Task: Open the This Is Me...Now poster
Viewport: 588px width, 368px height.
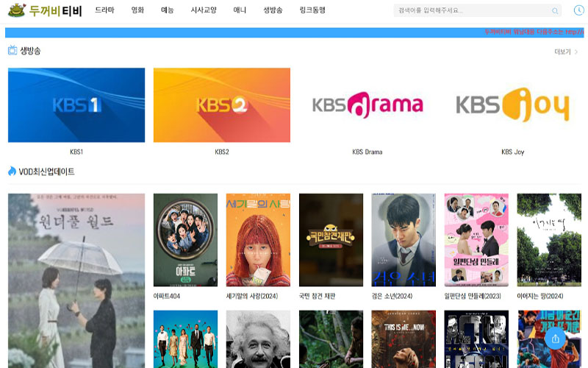Action: pyautogui.click(x=404, y=339)
